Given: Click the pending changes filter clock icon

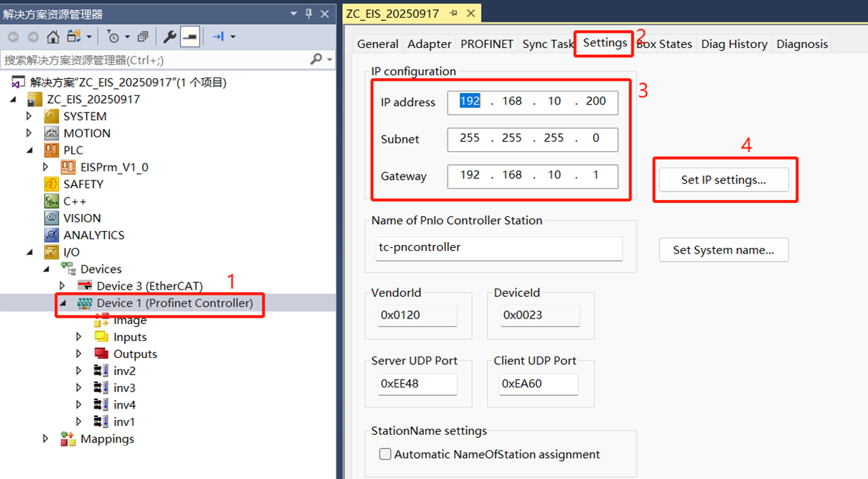Looking at the screenshot, I should pos(113,36).
